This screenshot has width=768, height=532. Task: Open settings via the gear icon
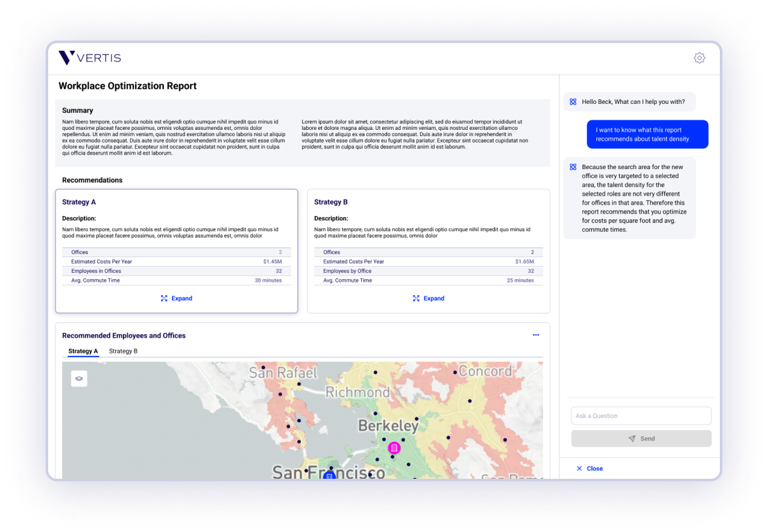[x=699, y=58]
